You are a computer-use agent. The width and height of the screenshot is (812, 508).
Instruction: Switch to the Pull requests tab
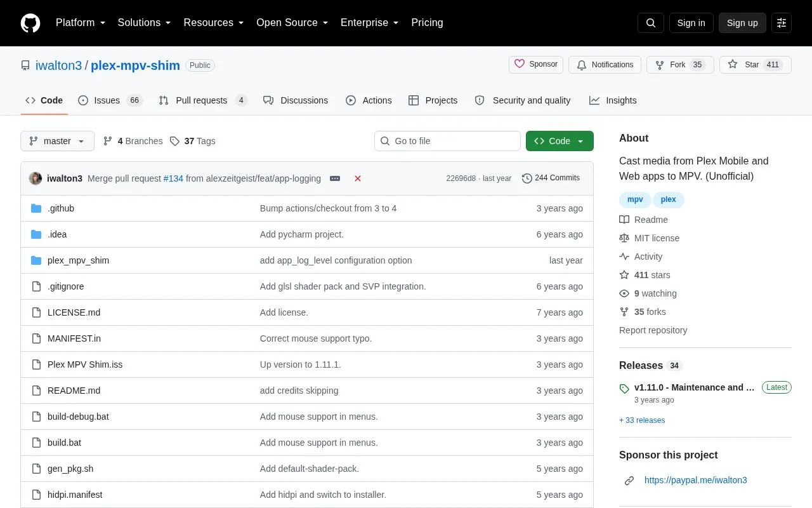pyautogui.click(x=203, y=100)
